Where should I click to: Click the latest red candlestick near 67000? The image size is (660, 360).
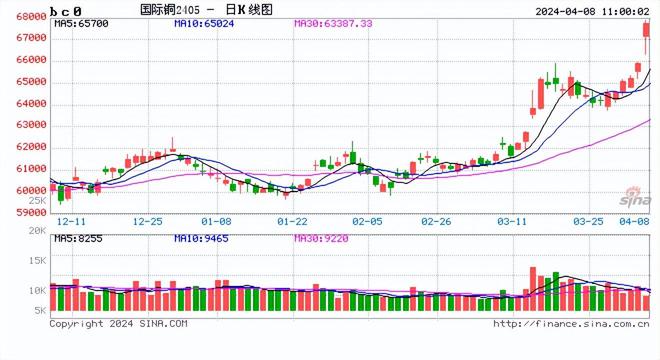(646, 31)
